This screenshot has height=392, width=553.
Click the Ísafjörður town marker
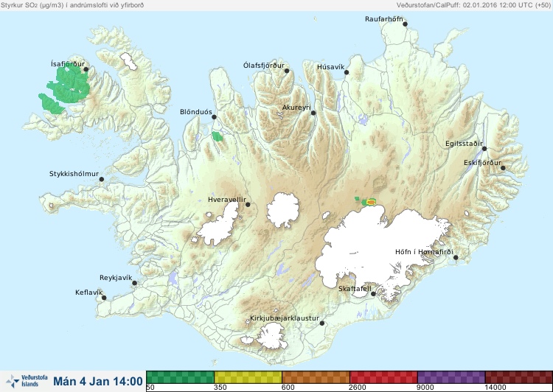pos(86,69)
